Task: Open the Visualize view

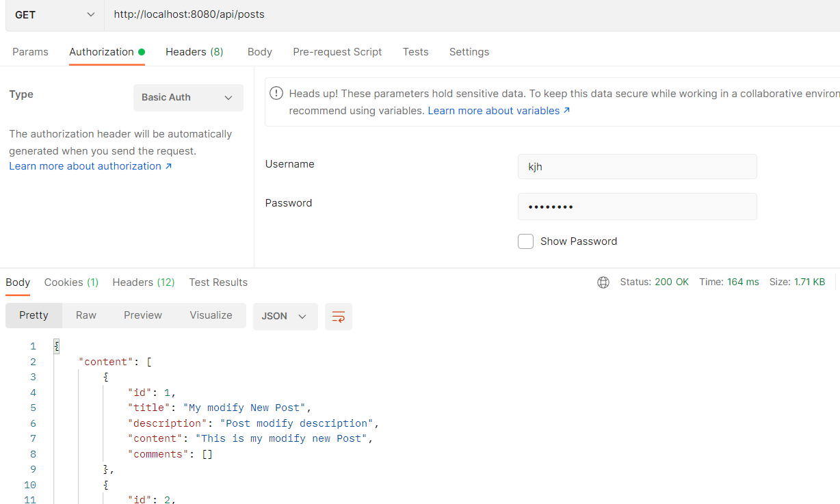Action: coord(211,315)
